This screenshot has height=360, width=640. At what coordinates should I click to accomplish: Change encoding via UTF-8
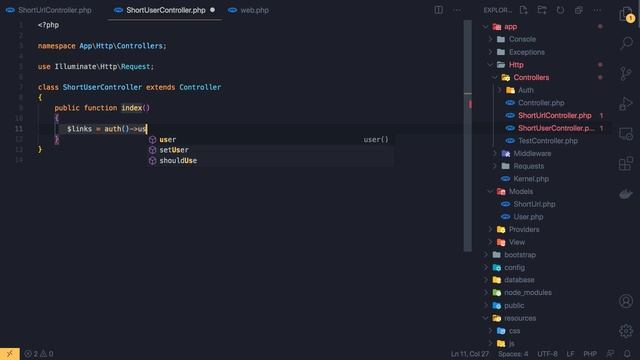click(547, 354)
